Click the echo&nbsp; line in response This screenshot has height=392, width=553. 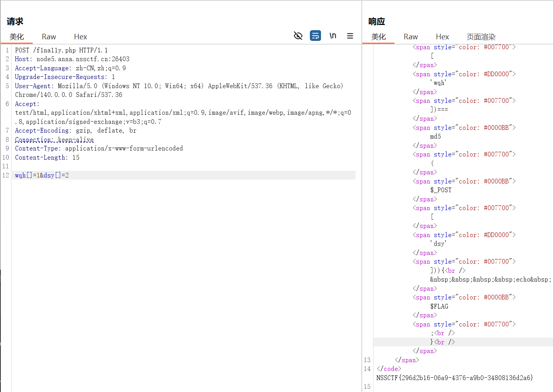pos(491,279)
